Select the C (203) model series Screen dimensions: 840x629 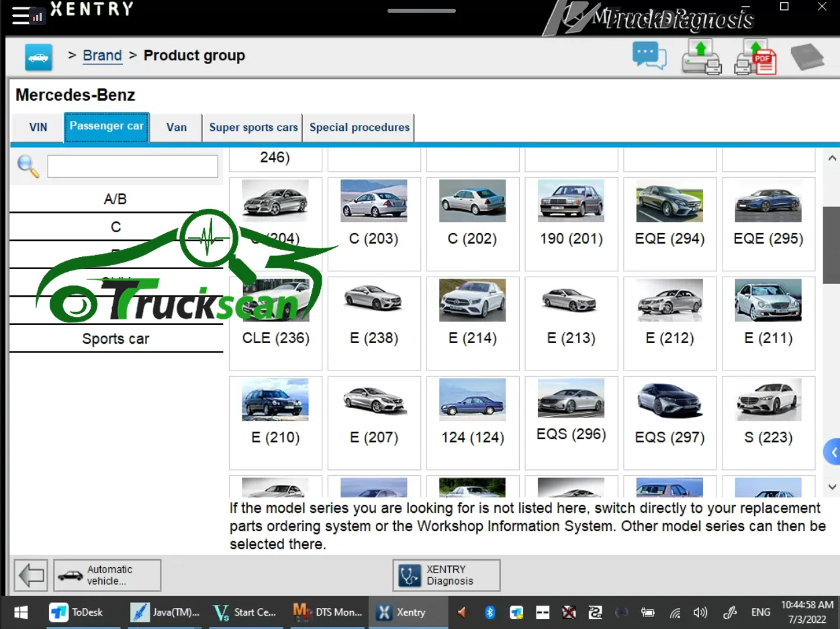point(374,224)
